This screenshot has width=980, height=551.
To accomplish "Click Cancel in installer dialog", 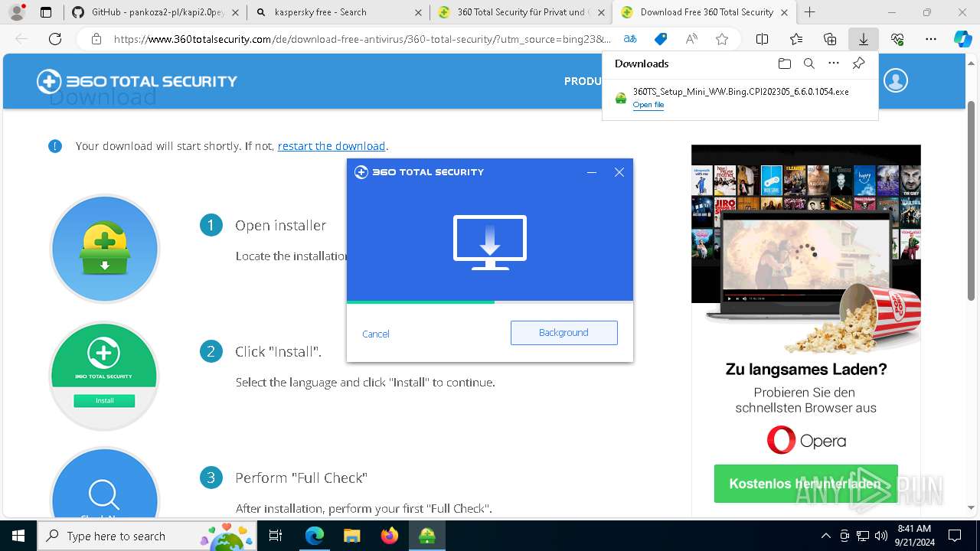I will coord(376,334).
